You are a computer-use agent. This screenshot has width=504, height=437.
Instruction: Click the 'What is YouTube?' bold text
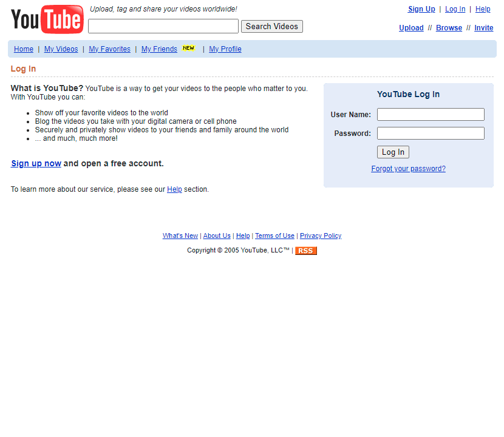47,89
